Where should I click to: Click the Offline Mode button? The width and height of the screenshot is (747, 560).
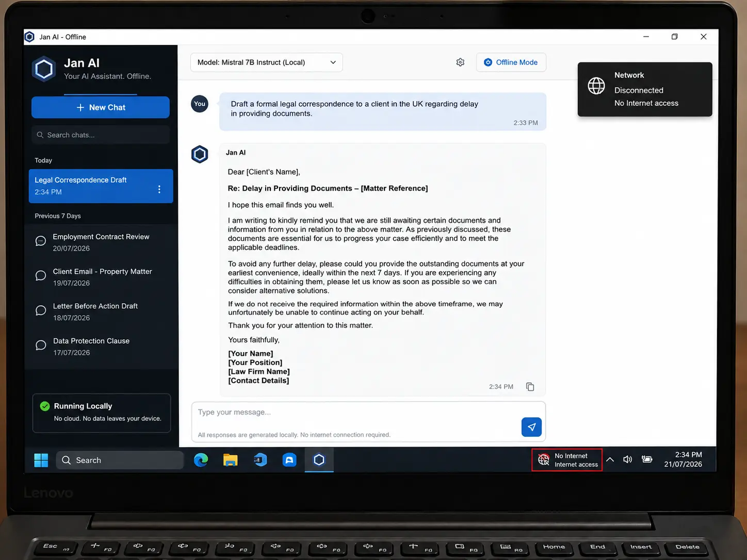pos(511,62)
